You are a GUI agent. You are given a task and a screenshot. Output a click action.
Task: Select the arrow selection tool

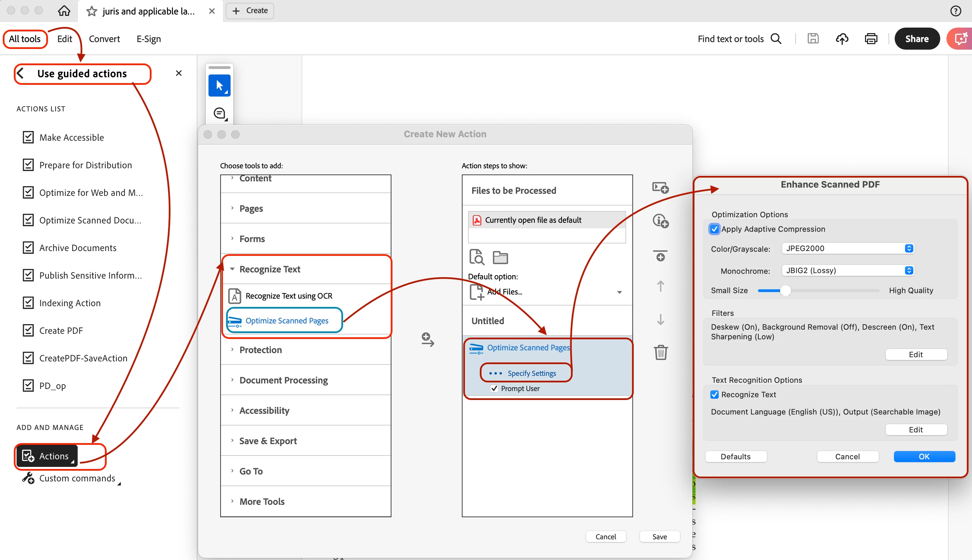pos(220,86)
